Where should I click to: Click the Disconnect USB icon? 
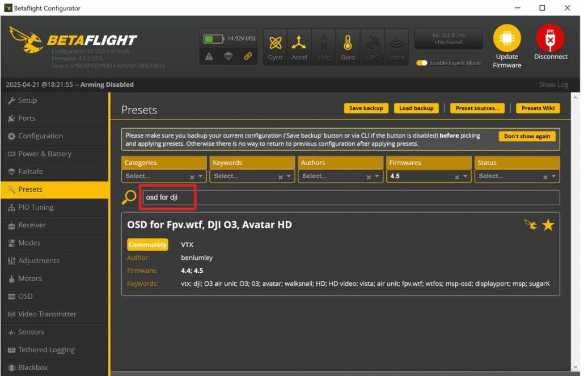point(550,38)
